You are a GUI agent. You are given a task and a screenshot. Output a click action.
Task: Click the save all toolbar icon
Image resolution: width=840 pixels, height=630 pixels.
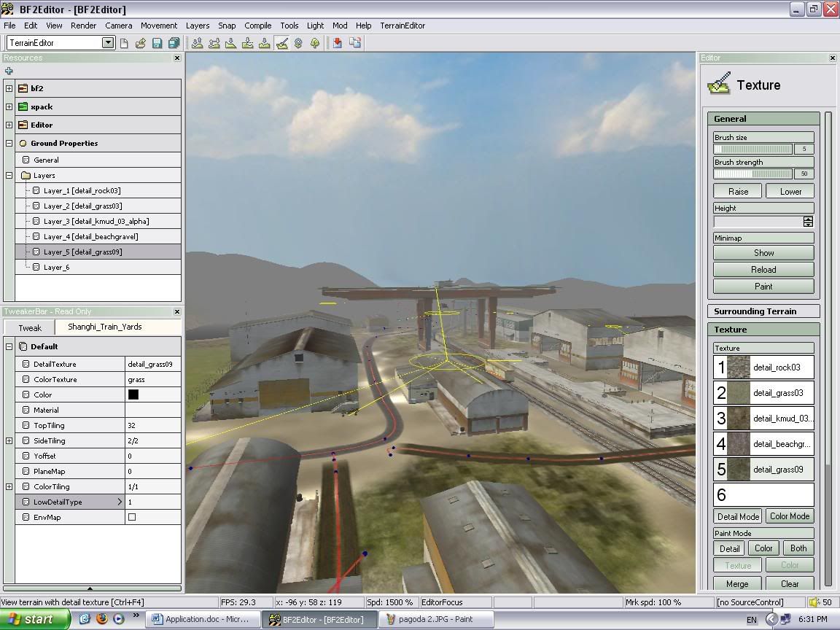coord(174,43)
